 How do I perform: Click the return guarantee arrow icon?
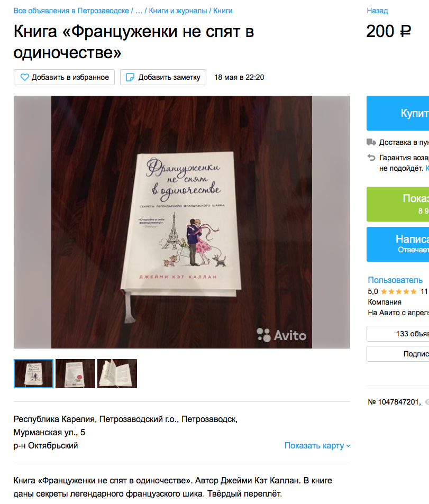coord(371,158)
